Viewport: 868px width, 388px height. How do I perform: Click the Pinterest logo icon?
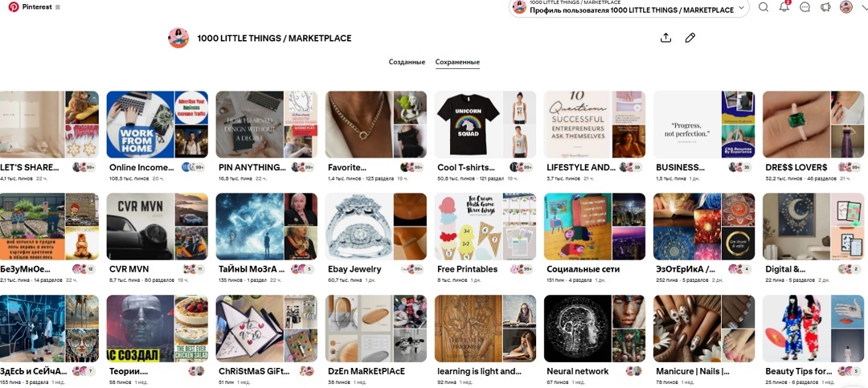coord(14,7)
